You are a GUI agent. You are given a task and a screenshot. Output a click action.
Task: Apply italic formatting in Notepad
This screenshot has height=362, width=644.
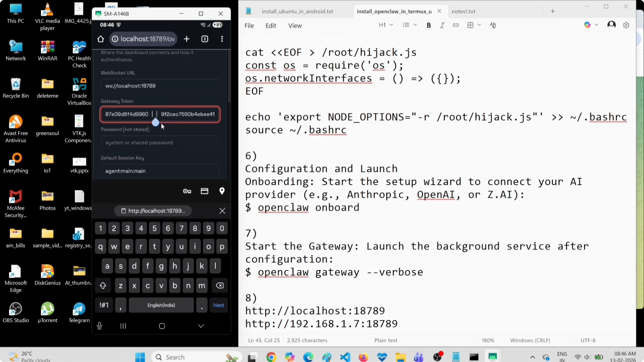tap(442, 25)
